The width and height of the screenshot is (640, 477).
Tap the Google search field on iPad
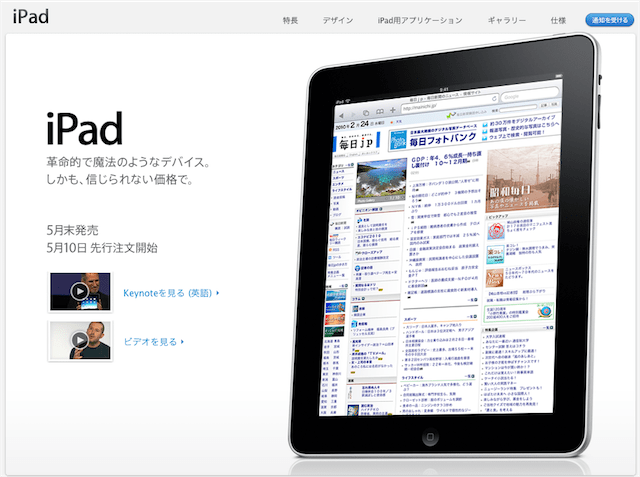tap(529, 94)
